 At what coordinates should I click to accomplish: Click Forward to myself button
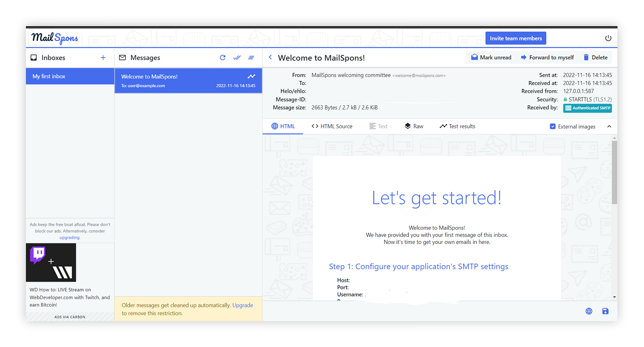tap(547, 58)
